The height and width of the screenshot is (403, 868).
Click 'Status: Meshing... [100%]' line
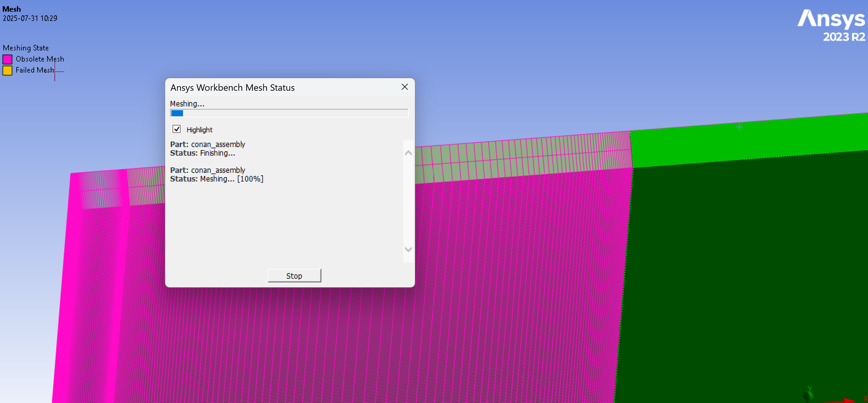(217, 179)
